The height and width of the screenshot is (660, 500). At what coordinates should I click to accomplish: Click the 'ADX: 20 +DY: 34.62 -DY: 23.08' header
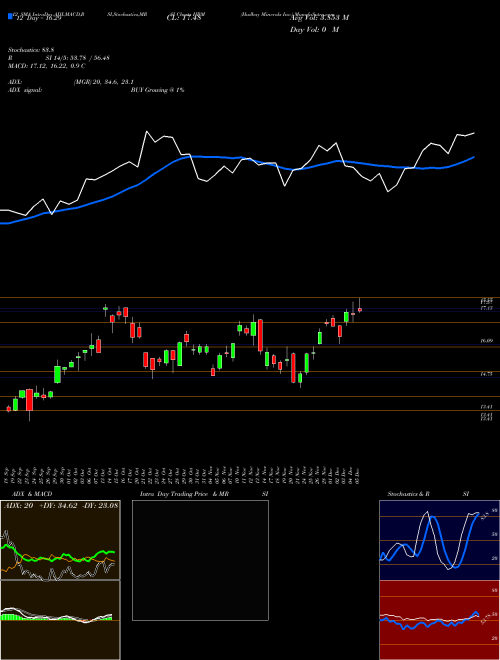(61, 505)
